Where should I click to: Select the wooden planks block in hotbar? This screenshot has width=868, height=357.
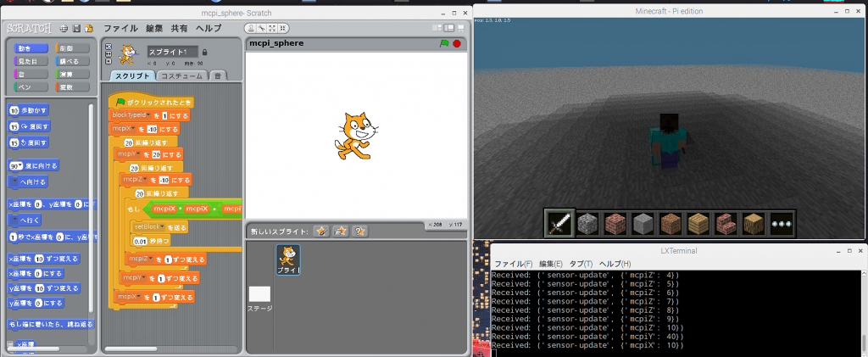698,224
